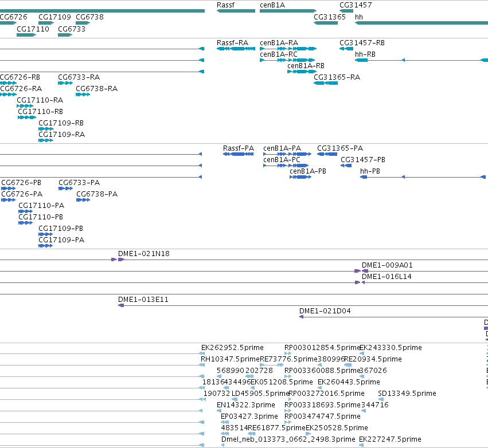Click the CG6726-RB transcript
Screen dimensions: 488x448
[8, 83]
